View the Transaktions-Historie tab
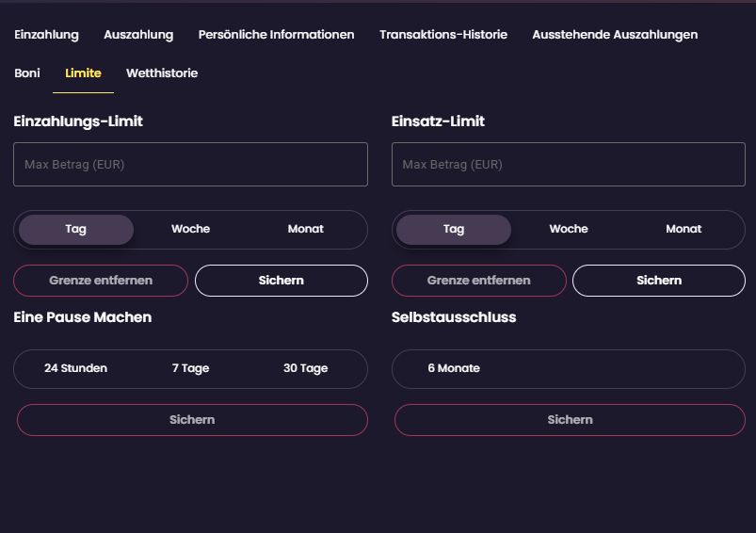The width and height of the screenshot is (756, 533). click(443, 35)
